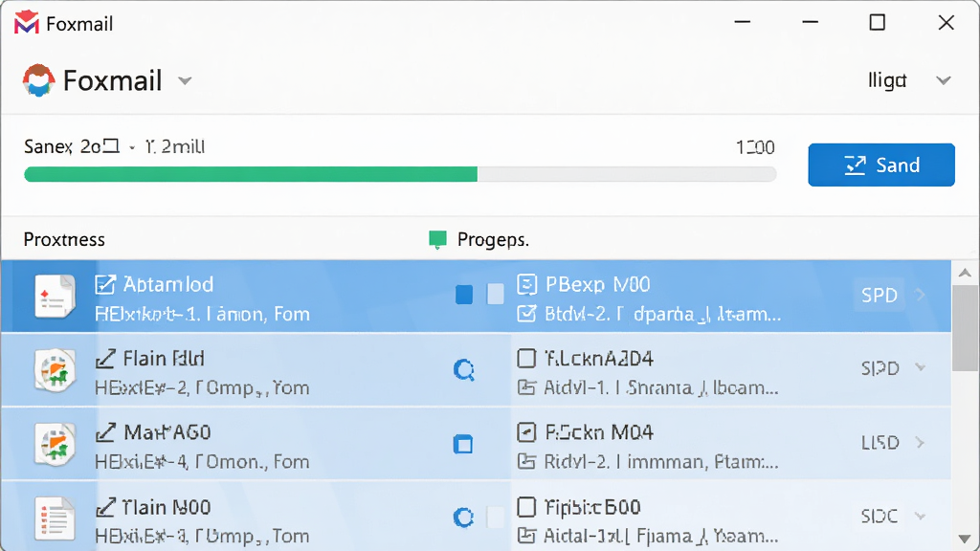Image resolution: width=980 pixels, height=551 pixels.
Task: Click the list document icon in the Tlain M00 row
Action: [55, 518]
